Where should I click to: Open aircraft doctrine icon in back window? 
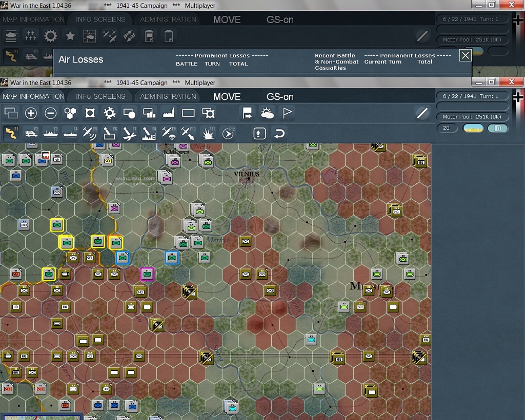[x=110, y=36]
